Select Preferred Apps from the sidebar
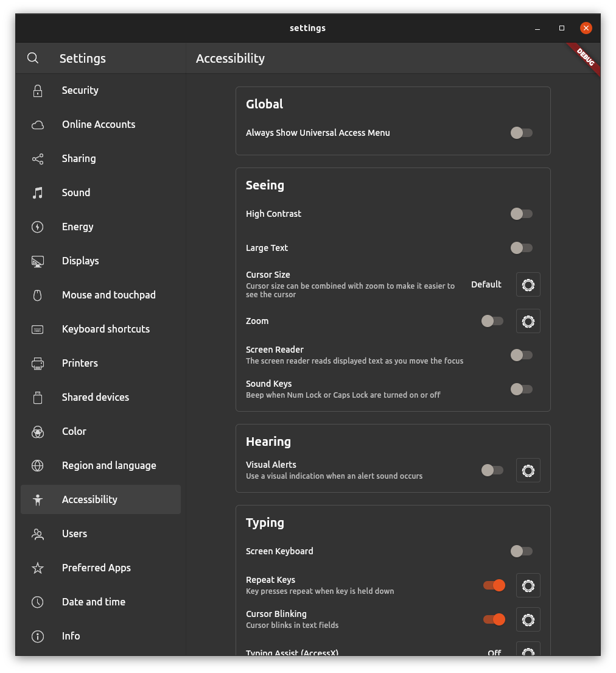 coord(96,568)
